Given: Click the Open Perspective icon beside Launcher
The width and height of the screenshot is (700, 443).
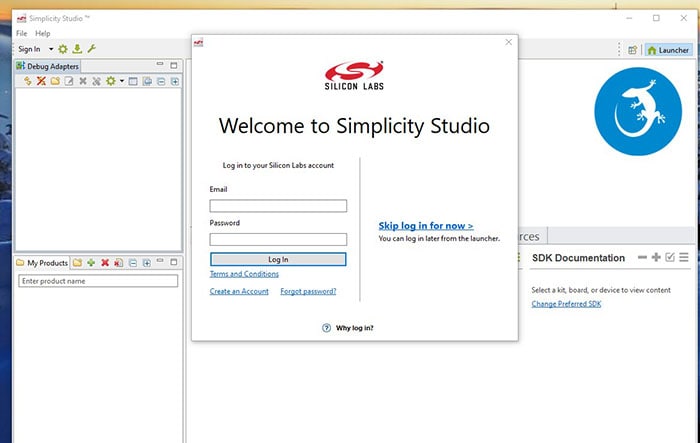Looking at the screenshot, I should click(632, 49).
